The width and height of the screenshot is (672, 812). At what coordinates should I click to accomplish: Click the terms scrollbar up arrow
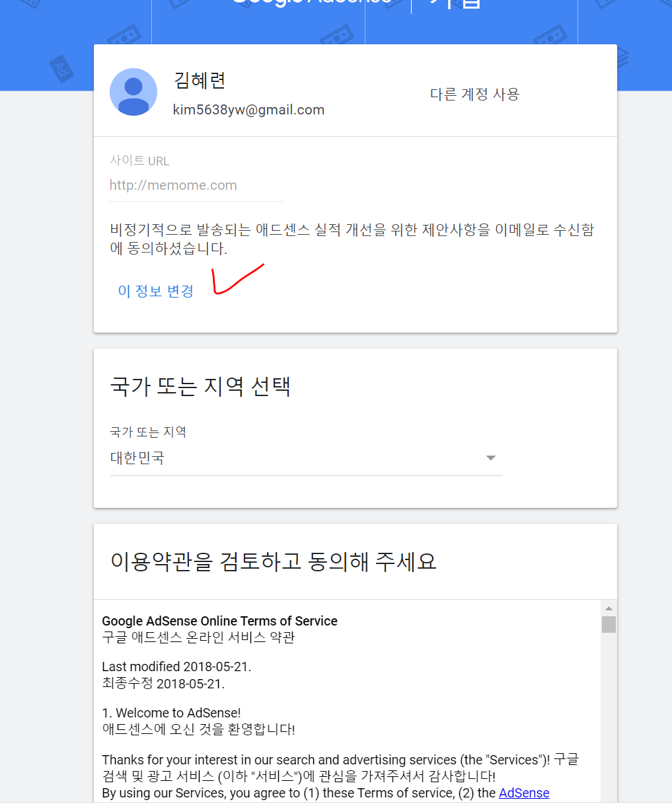click(609, 608)
